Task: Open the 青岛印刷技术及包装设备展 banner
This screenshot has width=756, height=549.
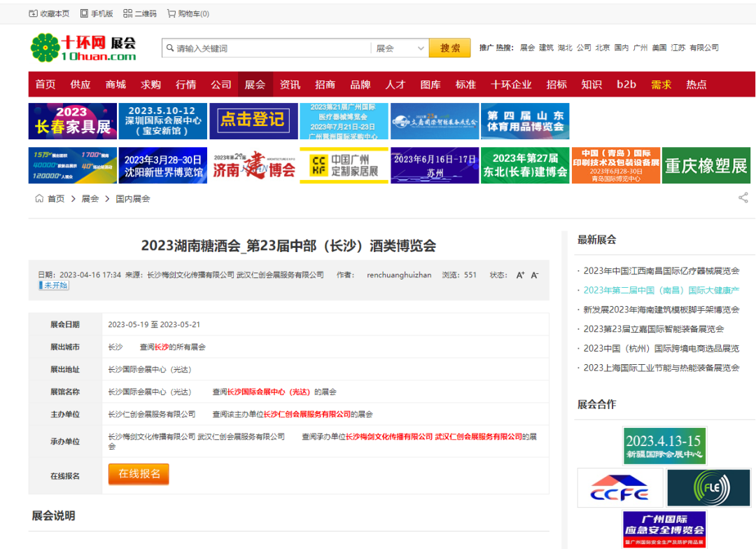Action: tap(616, 165)
